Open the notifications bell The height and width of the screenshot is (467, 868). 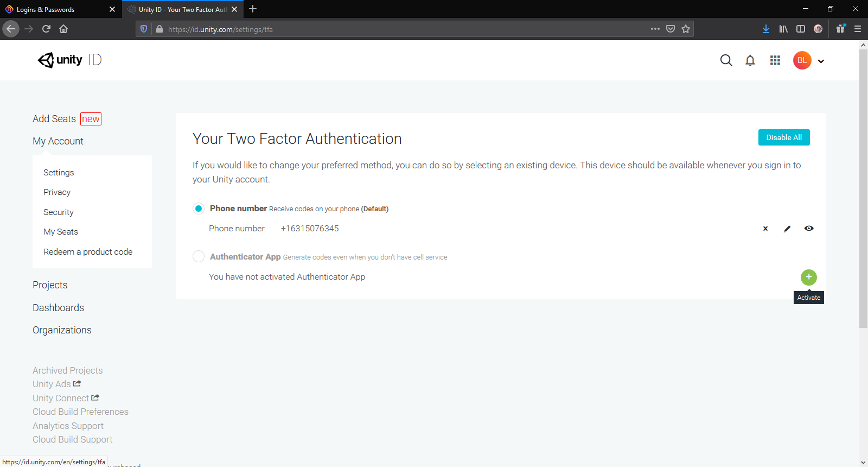click(x=750, y=60)
